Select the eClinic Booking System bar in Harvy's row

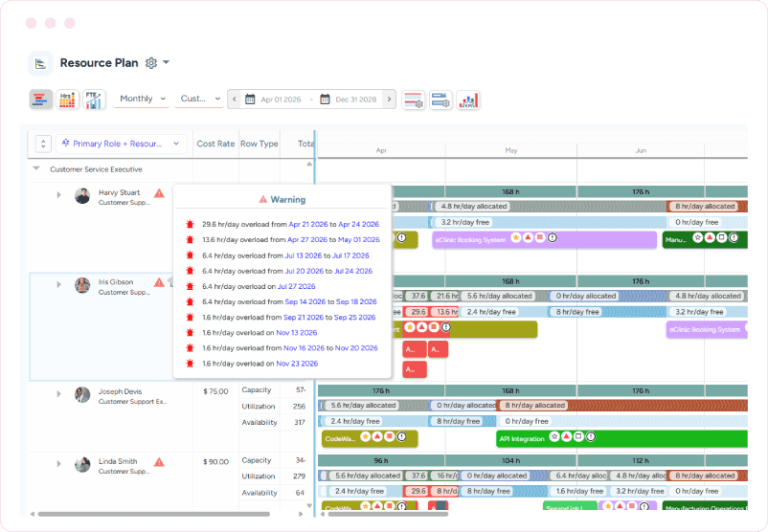click(x=544, y=240)
